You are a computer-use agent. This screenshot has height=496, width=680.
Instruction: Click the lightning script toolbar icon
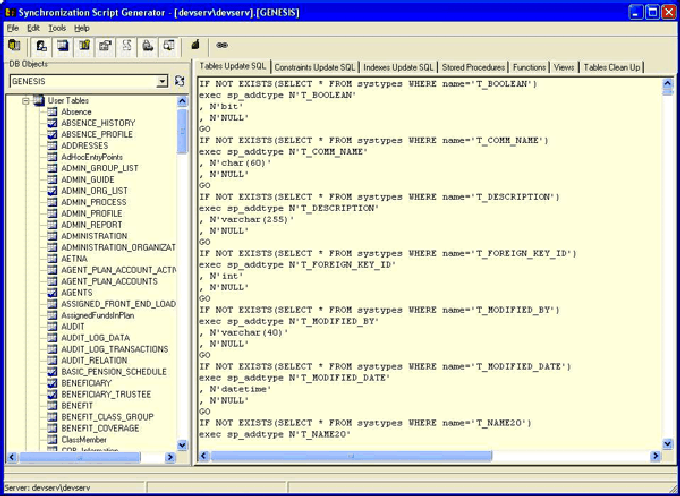[x=42, y=45]
